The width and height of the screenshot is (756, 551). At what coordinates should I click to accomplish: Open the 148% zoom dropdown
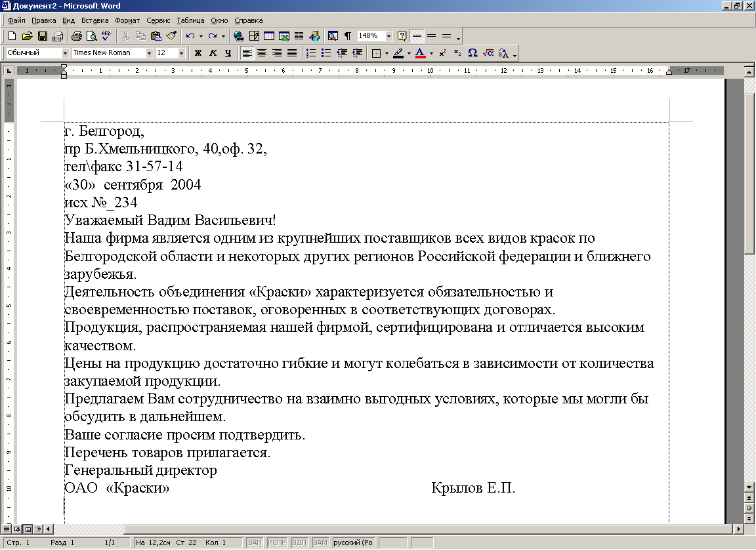[x=388, y=35]
